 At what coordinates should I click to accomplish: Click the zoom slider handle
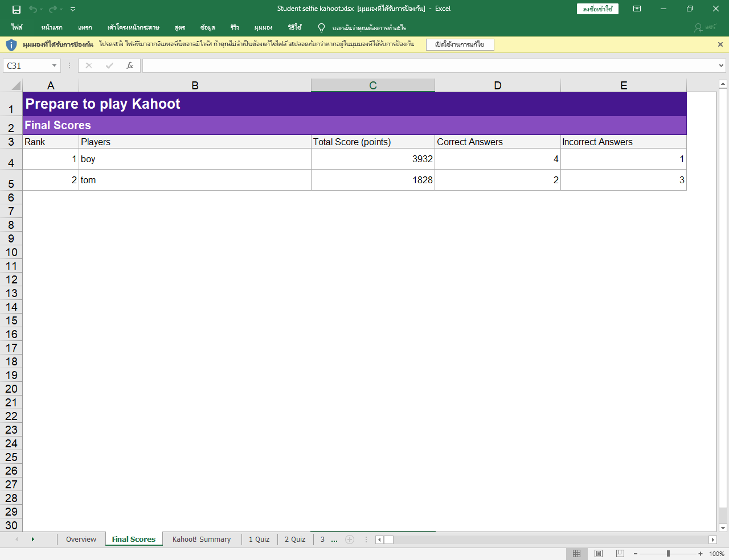point(668,554)
